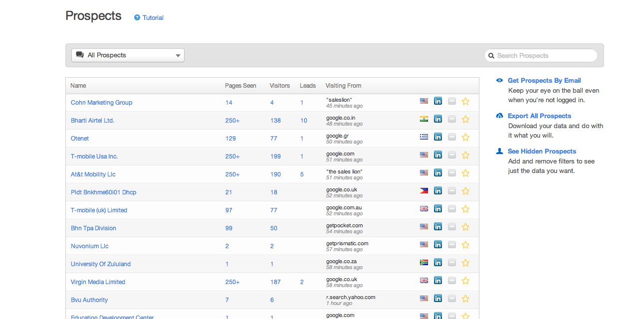Open LinkedIn lookup for Pldt Bnkhme60i01 Dhcp

(437, 191)
